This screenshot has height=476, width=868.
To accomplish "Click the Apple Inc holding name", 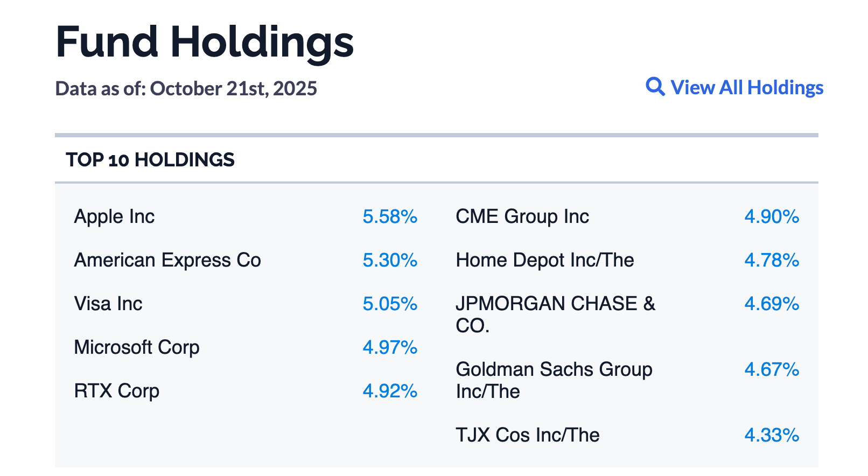I will pos(114,216).
